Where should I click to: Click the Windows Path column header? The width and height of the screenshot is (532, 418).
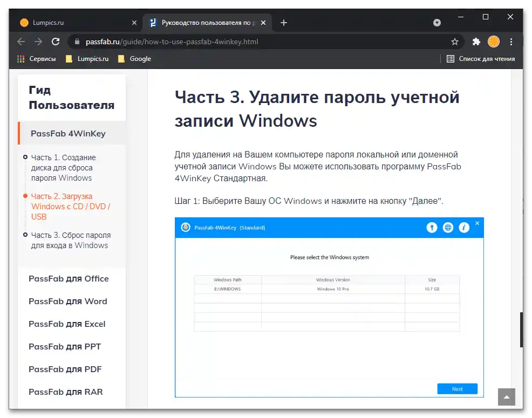pos(227,280)
